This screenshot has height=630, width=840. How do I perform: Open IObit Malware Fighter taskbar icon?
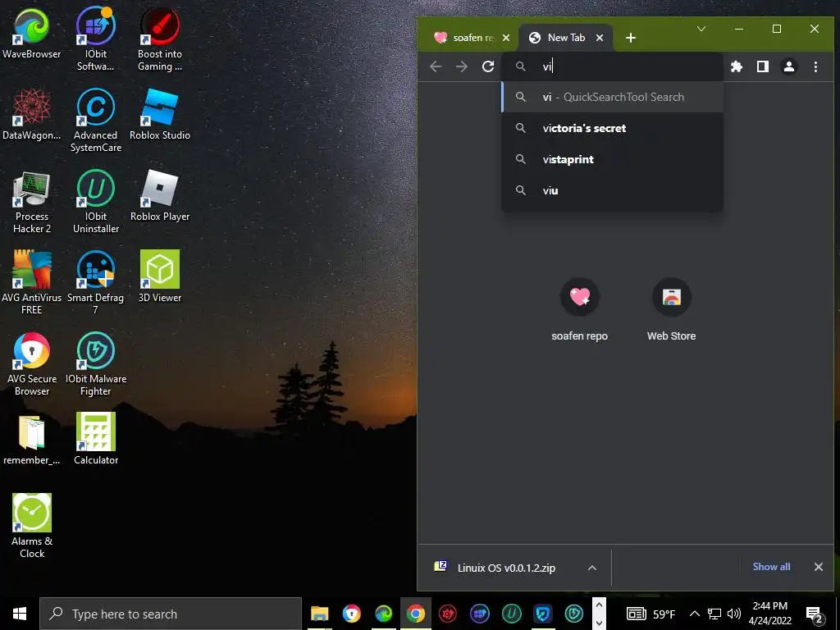(574, 614)
